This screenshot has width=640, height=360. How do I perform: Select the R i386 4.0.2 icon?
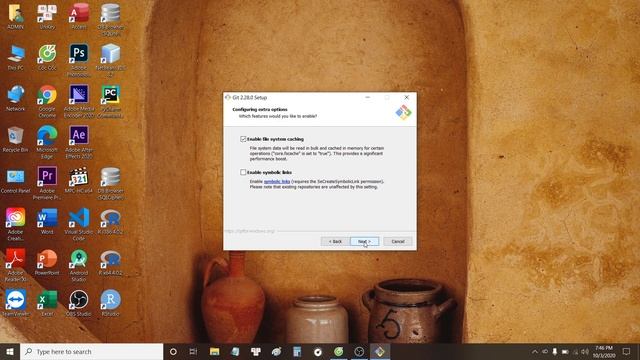click(111, 221)
